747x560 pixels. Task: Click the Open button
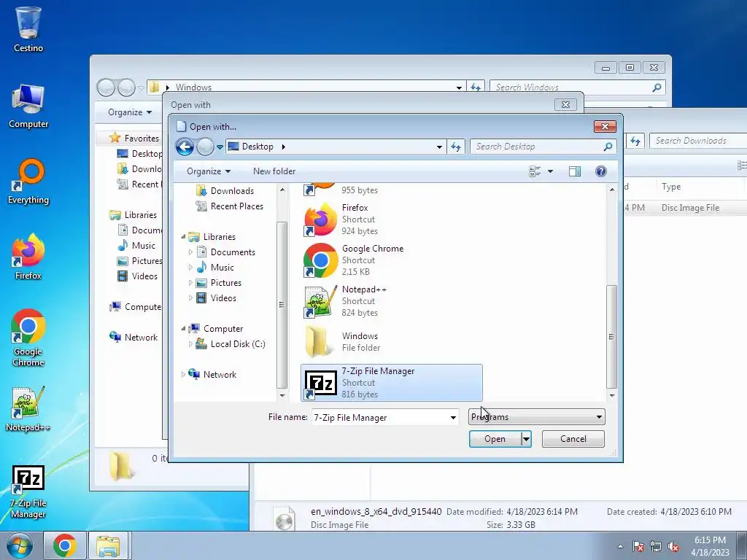(x=495, y=439)
